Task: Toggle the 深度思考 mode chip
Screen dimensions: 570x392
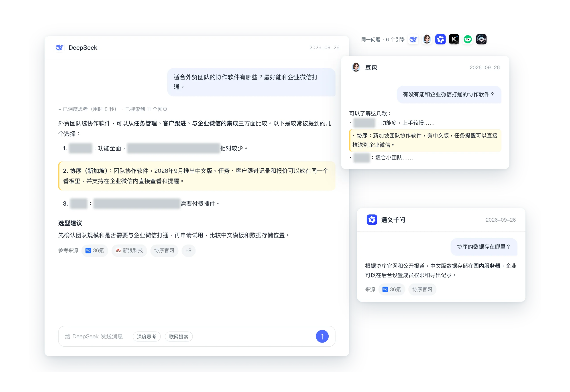Action: click(x=147, y=337)
